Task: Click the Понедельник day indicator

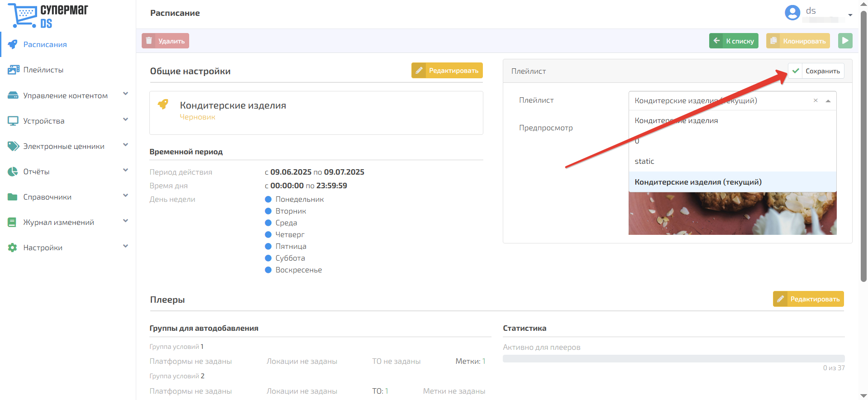Action: coord(268,199)
